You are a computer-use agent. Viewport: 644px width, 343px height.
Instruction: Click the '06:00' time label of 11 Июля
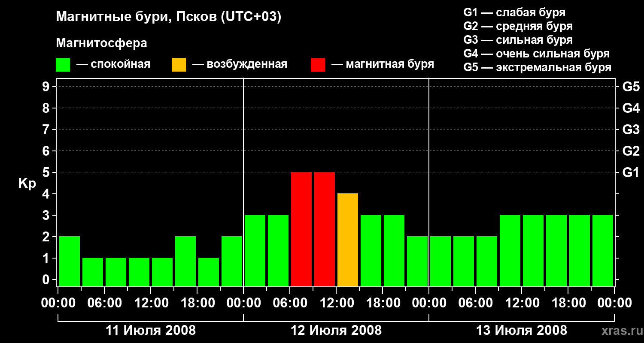click(104, 303)
